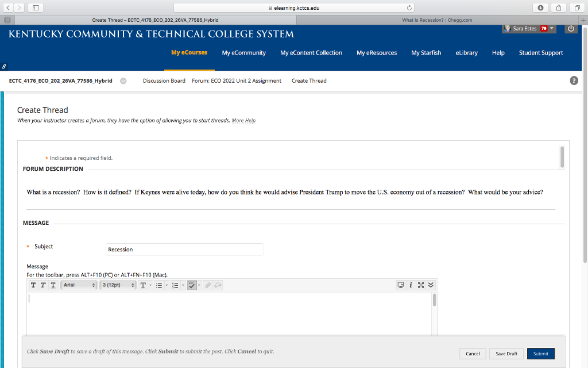This screenshot has width=588, height=368.
Task: Open the Arial font family dropdown
Action: (x=78, y=285)
